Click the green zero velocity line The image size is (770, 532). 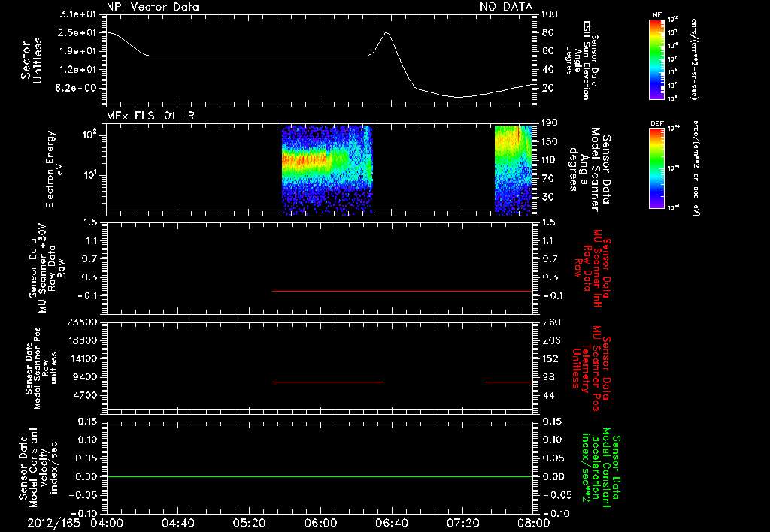pyautogui.click(x=320, y=476)
